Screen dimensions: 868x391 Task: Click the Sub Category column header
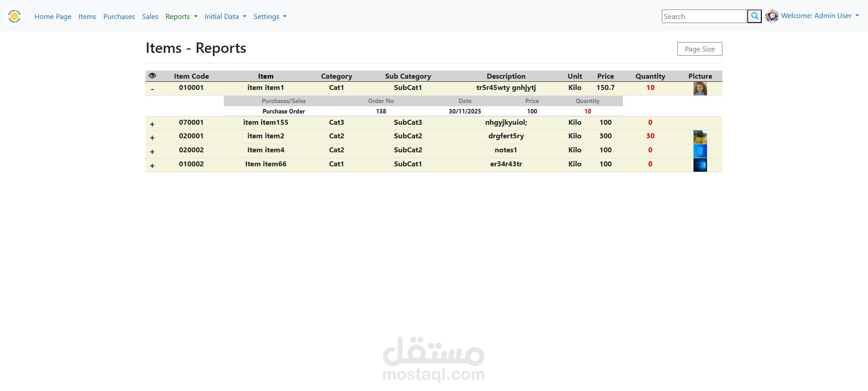click(x=408, y=76)
